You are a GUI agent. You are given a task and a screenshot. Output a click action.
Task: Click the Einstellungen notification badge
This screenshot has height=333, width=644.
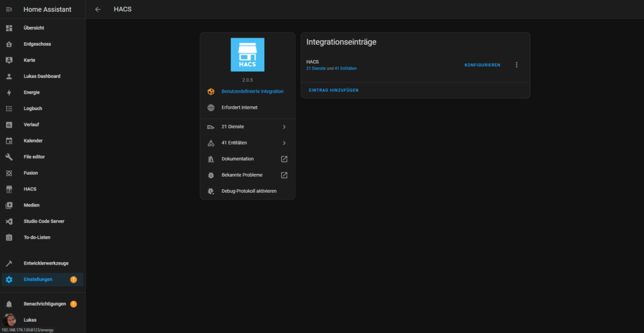pyautogui.click(x=74, y=280)
